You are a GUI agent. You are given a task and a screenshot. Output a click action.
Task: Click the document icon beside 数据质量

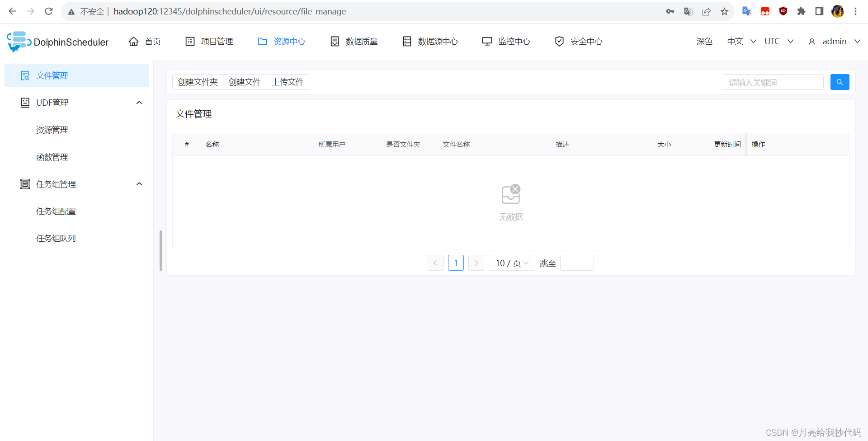335,42
